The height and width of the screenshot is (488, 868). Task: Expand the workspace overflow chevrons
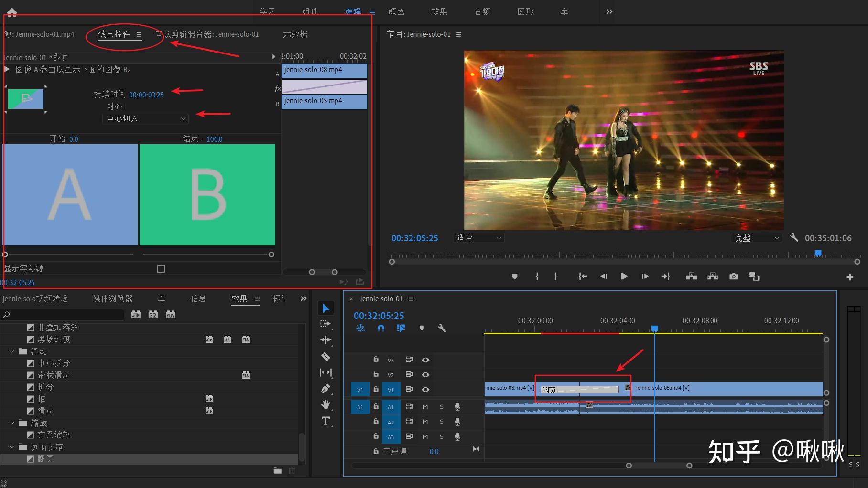(x=609, y=11)
